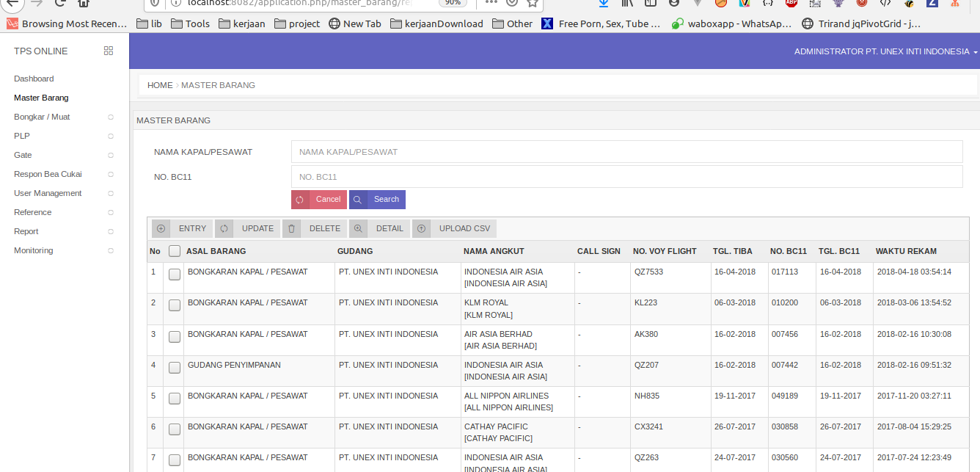
Task: Click timestamp 2018-03-06 13:54:52
Action: [x=914, y=302]
